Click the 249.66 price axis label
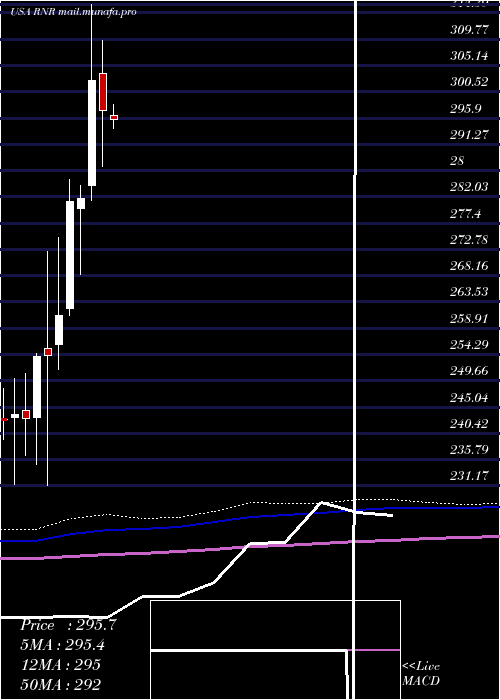This screenshot has height=700, width=500. [470, 371]
